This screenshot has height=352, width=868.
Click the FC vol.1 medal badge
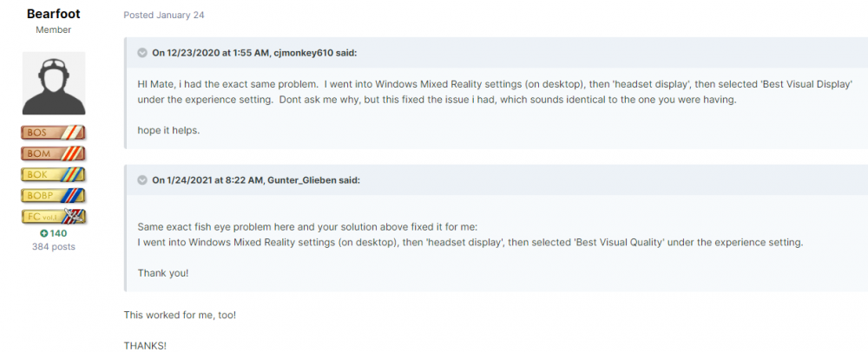[x=54, y=216]
